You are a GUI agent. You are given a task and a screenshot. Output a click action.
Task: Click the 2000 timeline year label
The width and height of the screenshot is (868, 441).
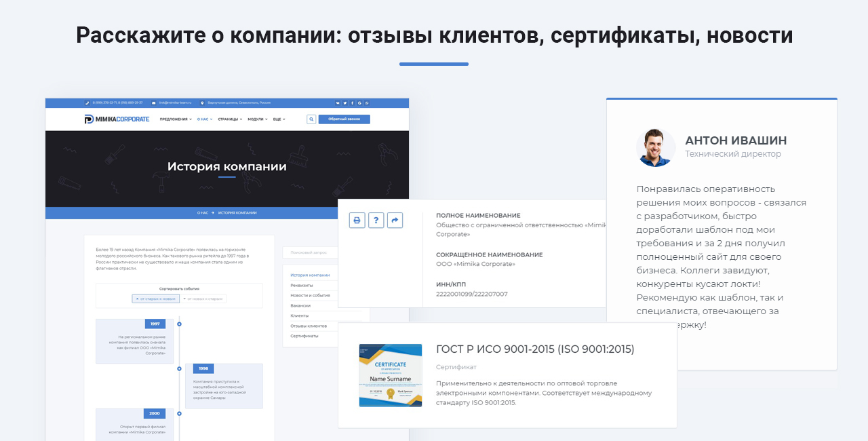point(155,413)
